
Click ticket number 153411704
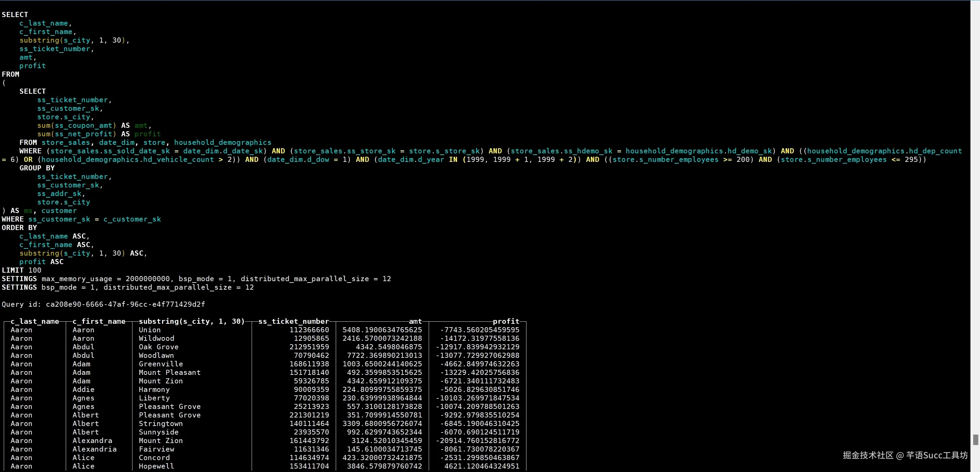309,466
